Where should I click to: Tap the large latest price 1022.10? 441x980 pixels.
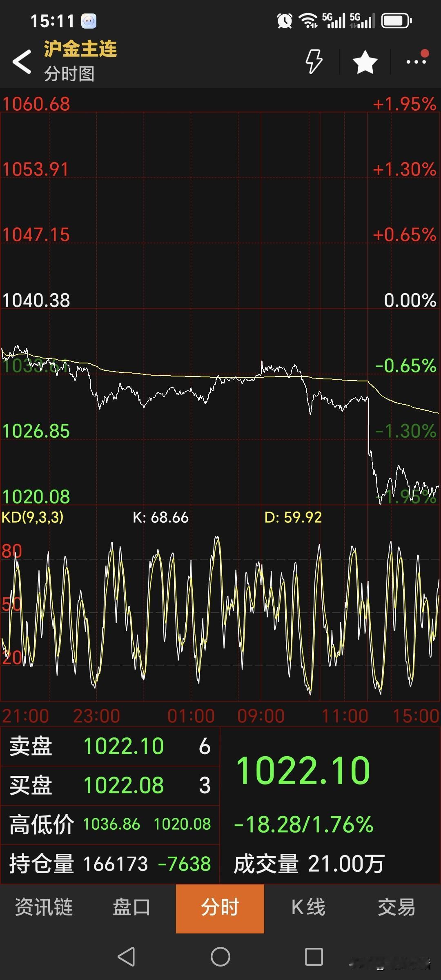(303, 771)
